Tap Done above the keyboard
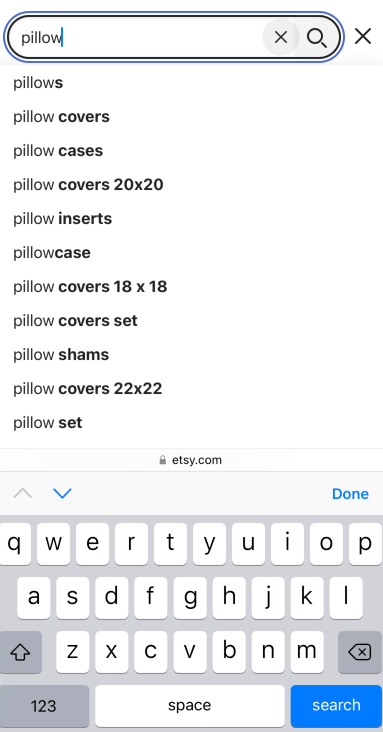The image size is (383, 732). click(x=350, y=494)
